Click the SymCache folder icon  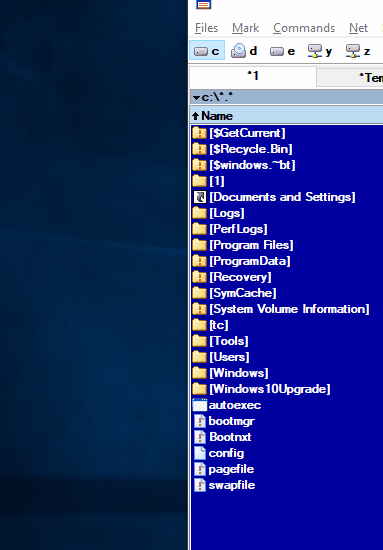click(200, 293)
